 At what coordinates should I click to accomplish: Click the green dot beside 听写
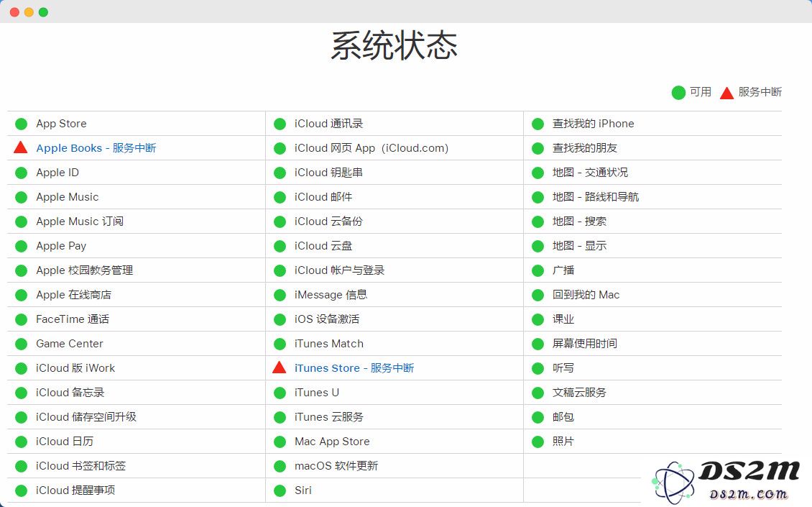538,368
